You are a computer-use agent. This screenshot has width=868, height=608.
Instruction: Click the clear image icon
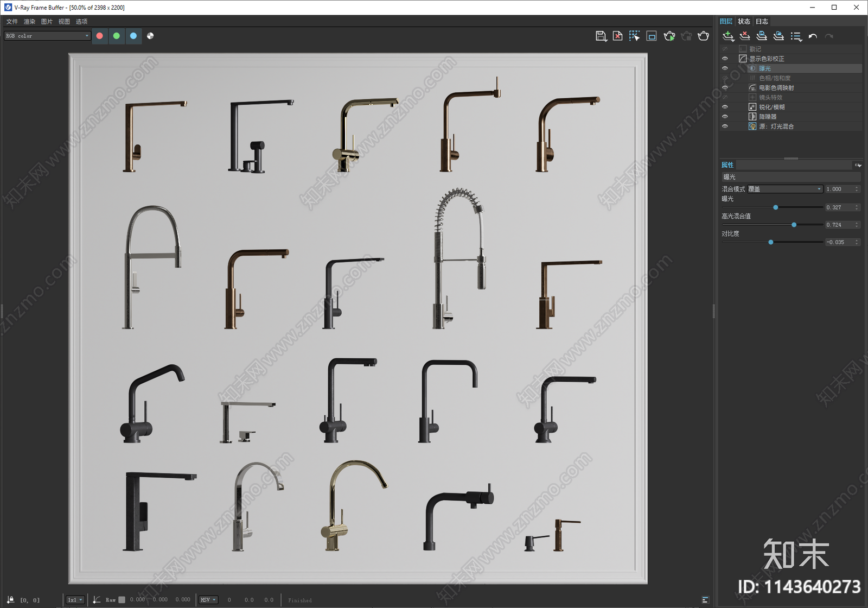pyautogui.click(x=618, y=36)
